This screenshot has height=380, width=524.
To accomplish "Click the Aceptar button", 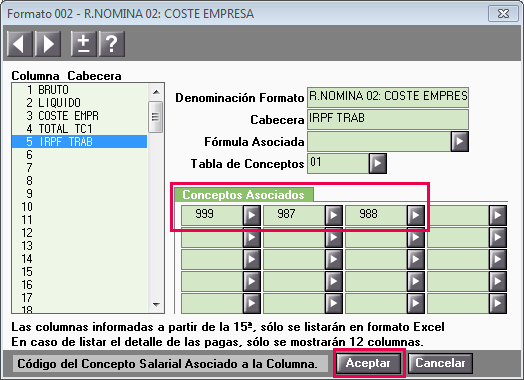I will (x=369, y=363).
